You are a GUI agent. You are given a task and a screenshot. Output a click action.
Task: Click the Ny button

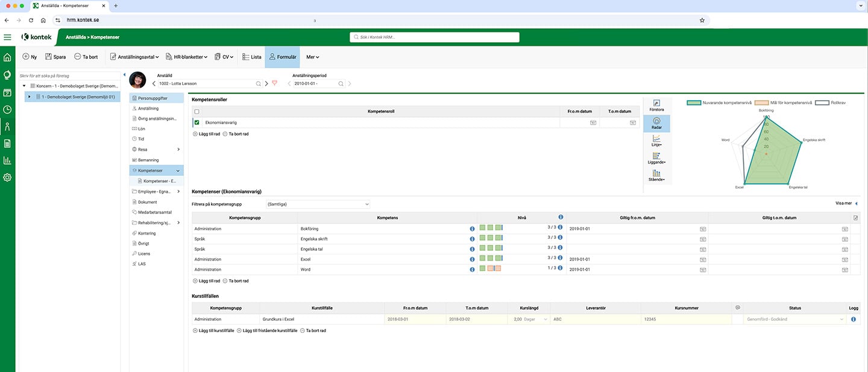[30, 57]
